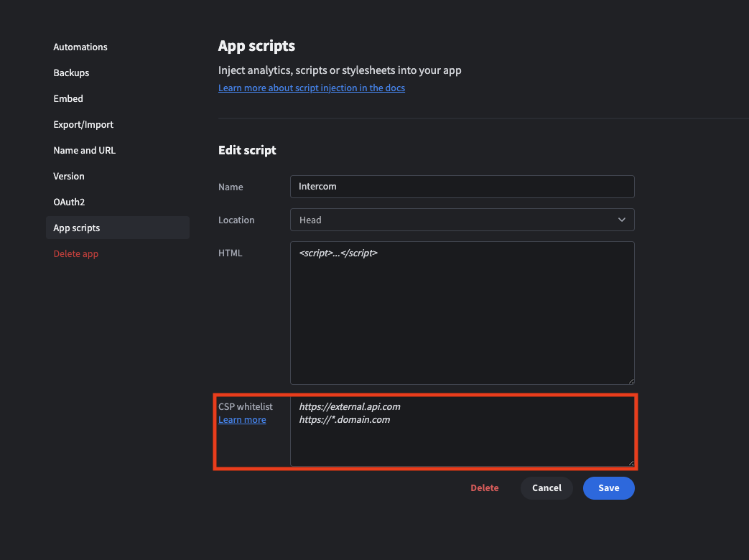Image resolution: width=749 pixels, height=560 pixels.
Task: Open the Location dropdown showing Head
Action: [x=462, y=220]
